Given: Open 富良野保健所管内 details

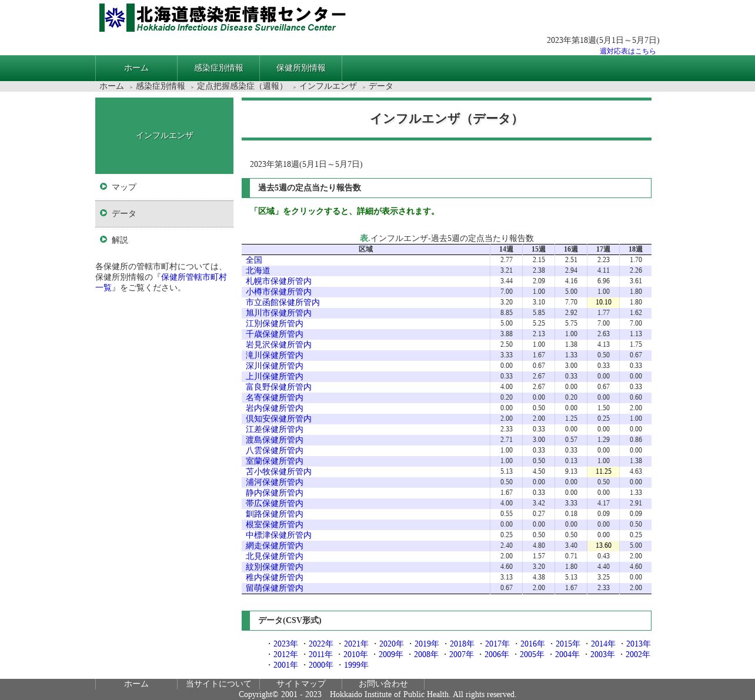Looking at the screenshot, I should click(x=279, y=387).
